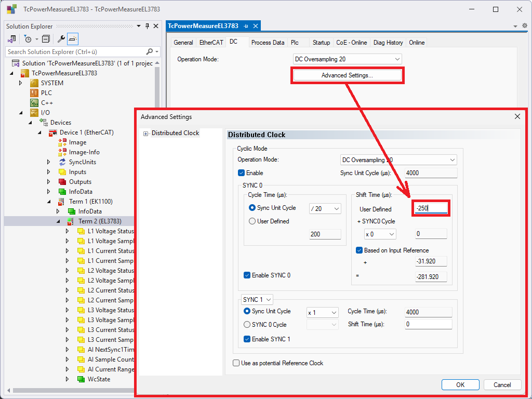The width and height of the screenshot is (532, 399).
Task: Toggle the Enable SYNC 1 checkbox
Action: [247, 339]
